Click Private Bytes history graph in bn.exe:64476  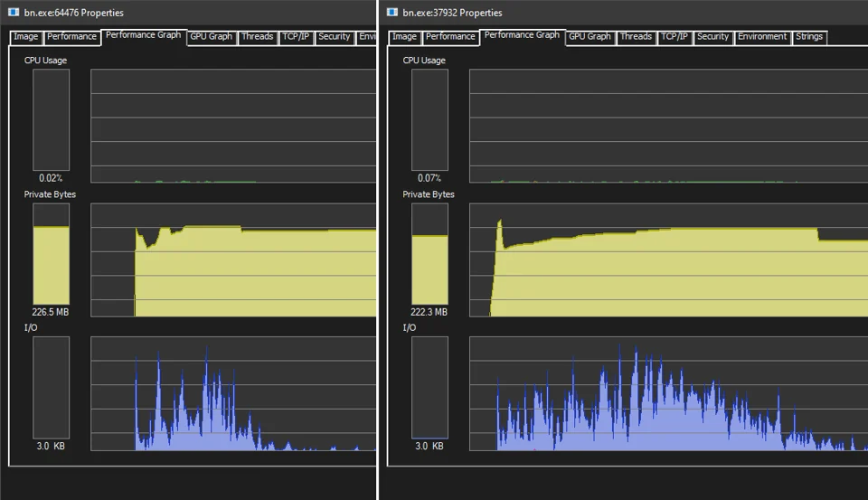click(233, 259)
